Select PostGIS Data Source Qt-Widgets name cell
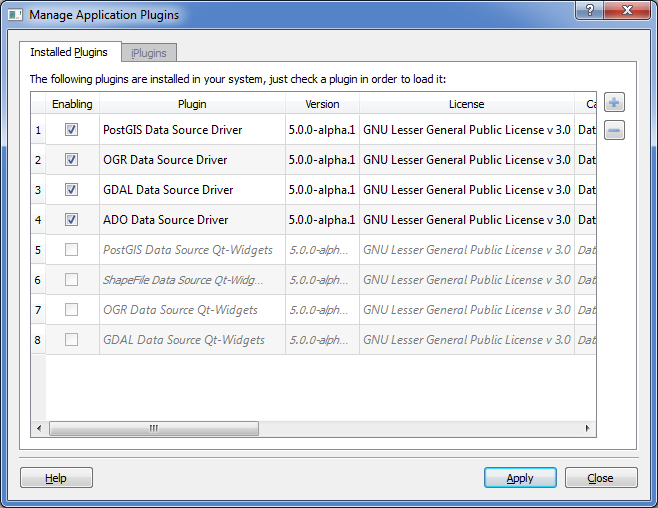Image resolution: width=658 pixels, height=508 pixels. coord(192,250)
